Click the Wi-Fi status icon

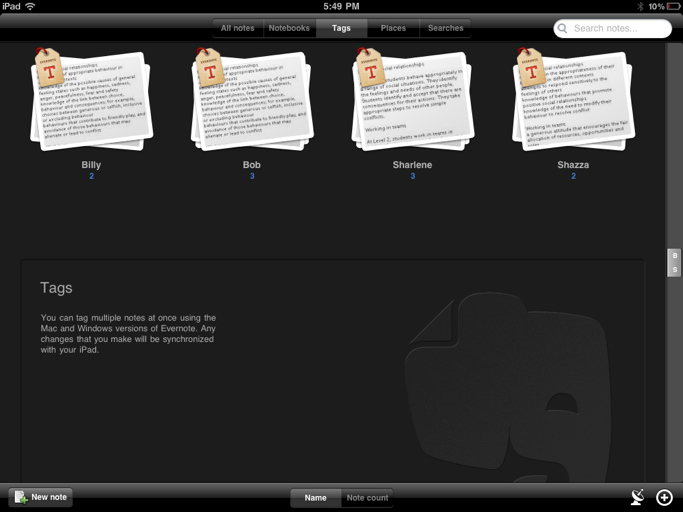click(30, 6)
